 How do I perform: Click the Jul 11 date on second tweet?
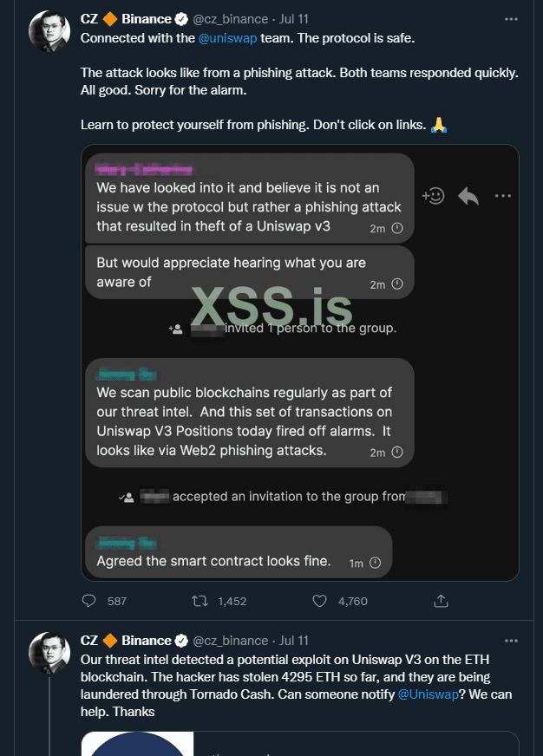coord(293,641)
